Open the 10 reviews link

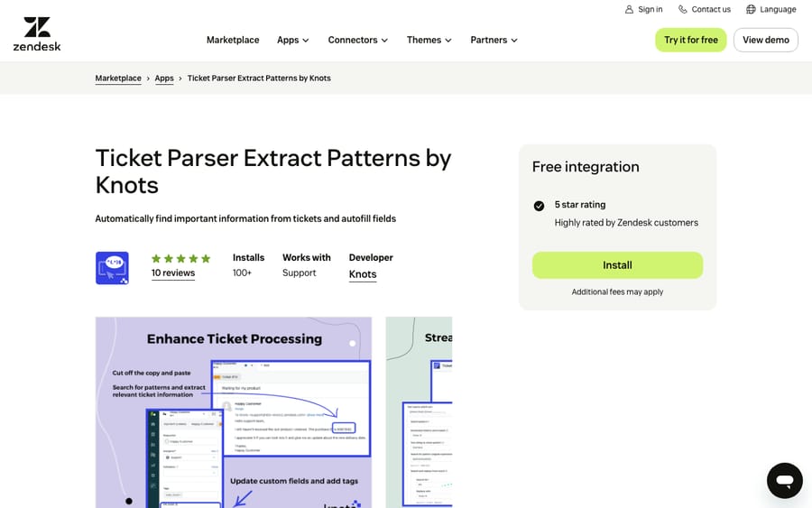tap(173, 272)
